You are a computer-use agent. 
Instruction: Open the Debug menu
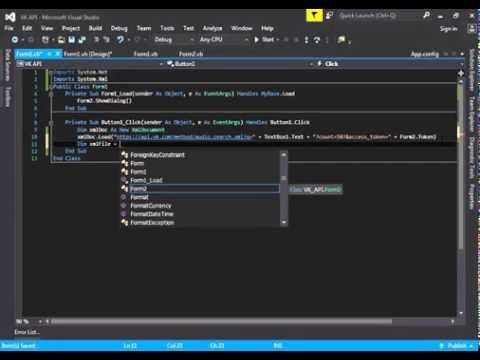pyautogui.click(x=119, y=28)
